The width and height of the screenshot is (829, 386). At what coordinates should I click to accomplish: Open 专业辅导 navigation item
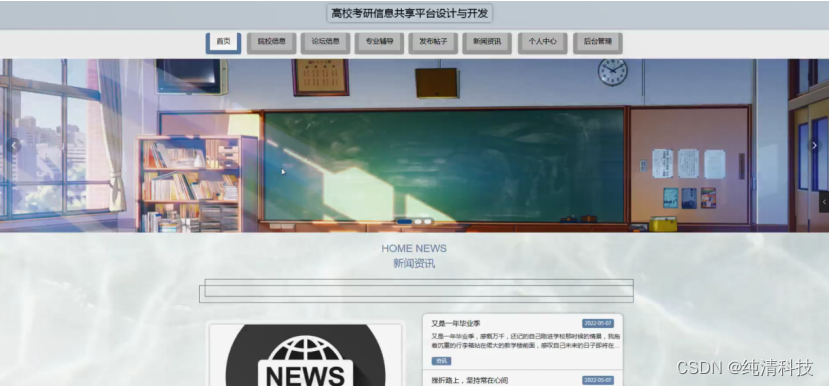pos(379,43)
